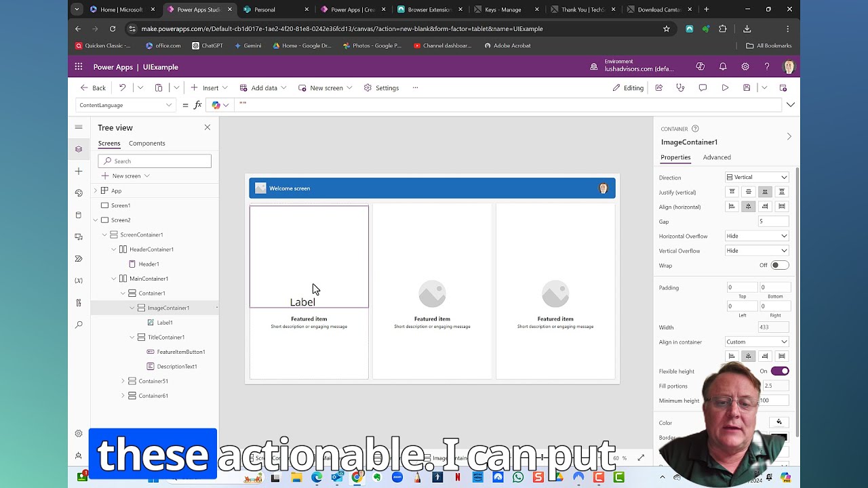The image size is (868, 488).
Task: Select the Screens tab in Tree view
Action: [109, 143]
